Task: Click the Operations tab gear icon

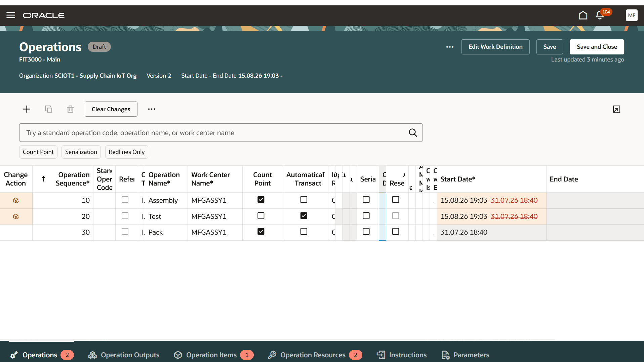Action: pos(14,355)
